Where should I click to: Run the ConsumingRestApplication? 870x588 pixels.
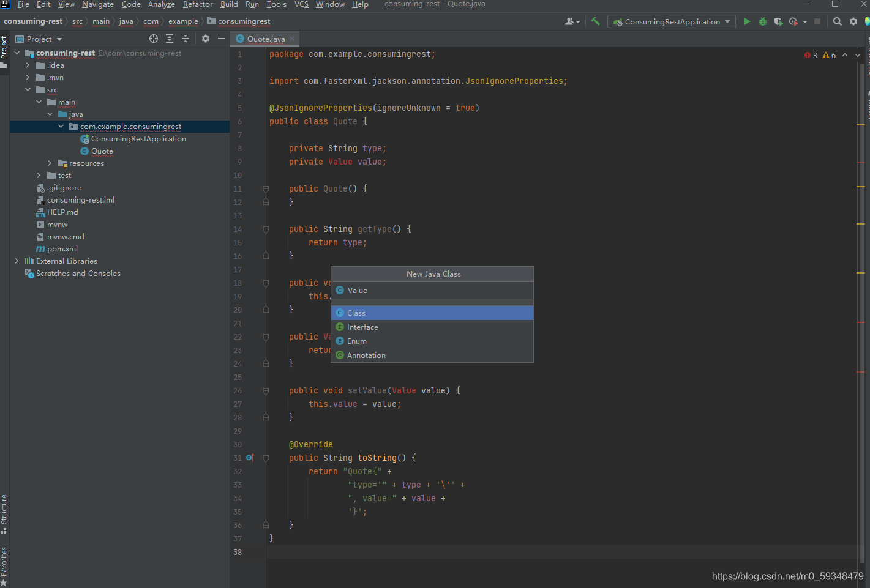pyautogui.click(x=747, y=21)
